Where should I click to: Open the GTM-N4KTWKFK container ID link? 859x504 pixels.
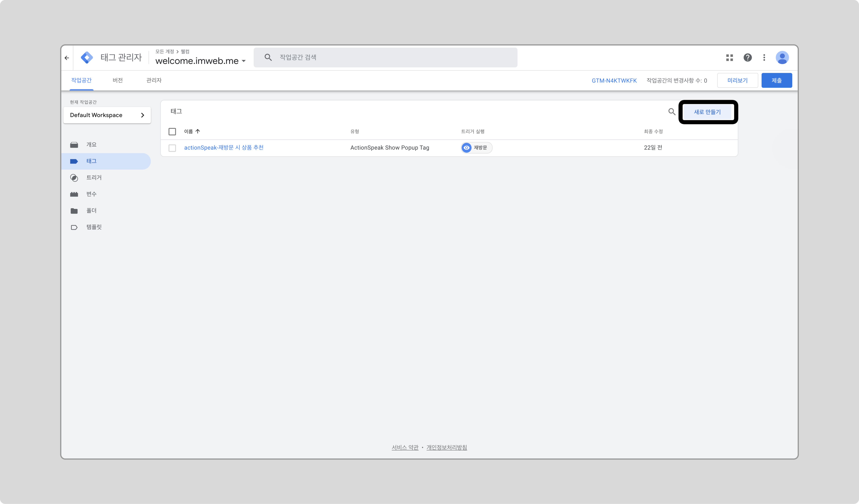614,81
